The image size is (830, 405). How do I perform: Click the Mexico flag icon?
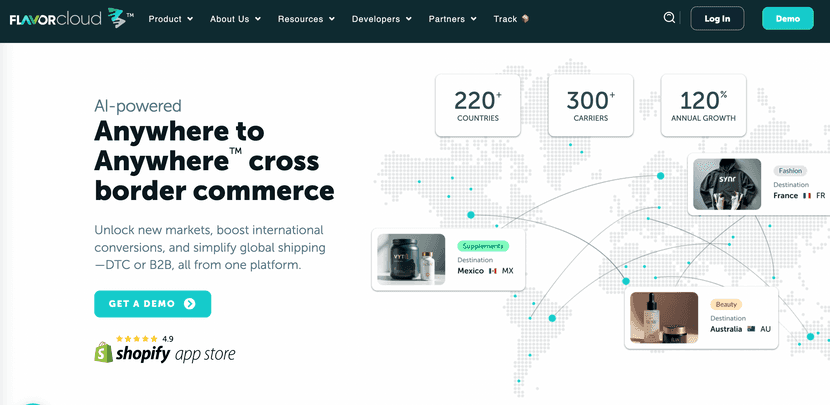492,271
